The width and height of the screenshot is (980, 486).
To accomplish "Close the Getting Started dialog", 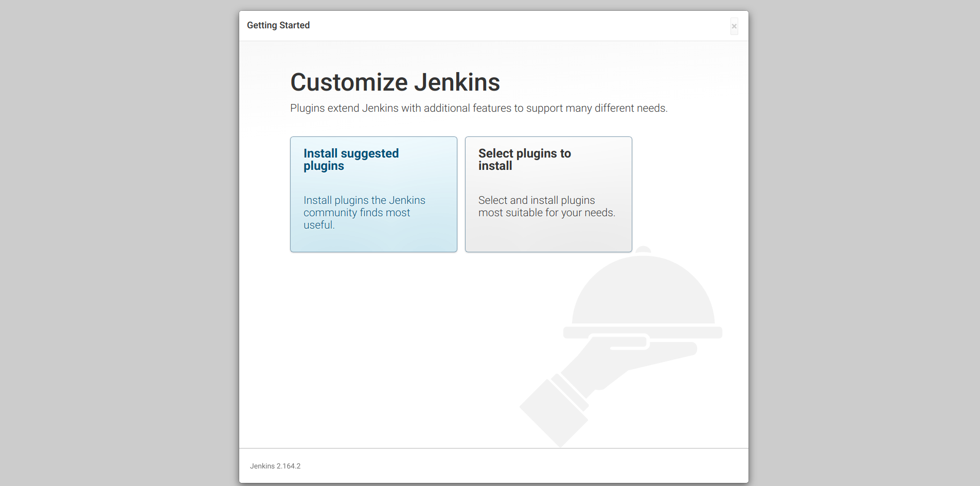I will click(734, 26).
